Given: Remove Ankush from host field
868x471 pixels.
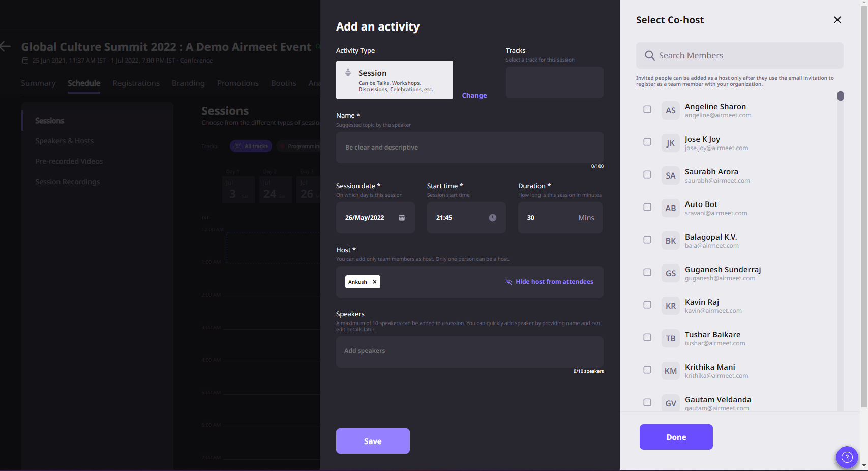Looking at the screenshot, I should (375, 282).
